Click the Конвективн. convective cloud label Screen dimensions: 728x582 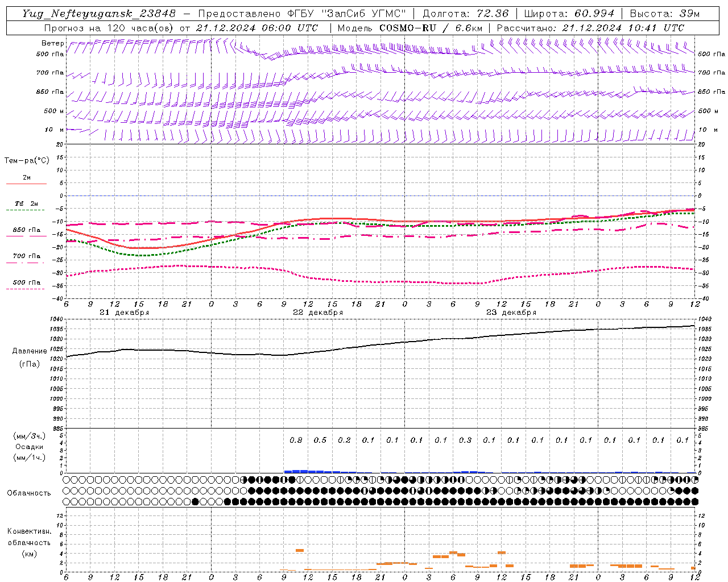[x=29, y=531]
